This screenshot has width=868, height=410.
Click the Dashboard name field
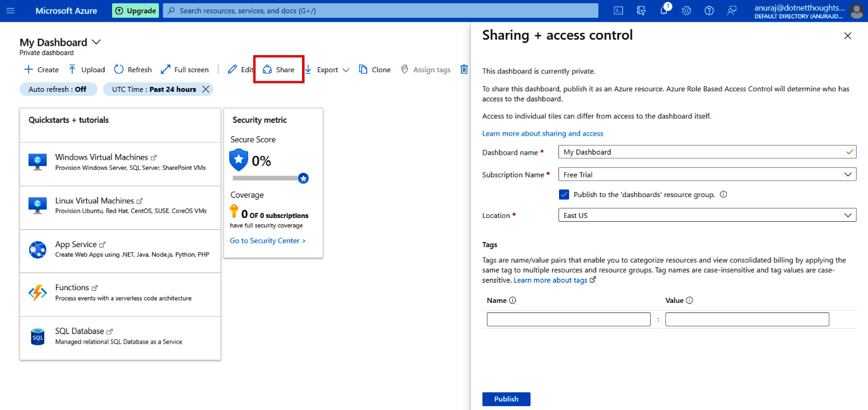(707, 152)
